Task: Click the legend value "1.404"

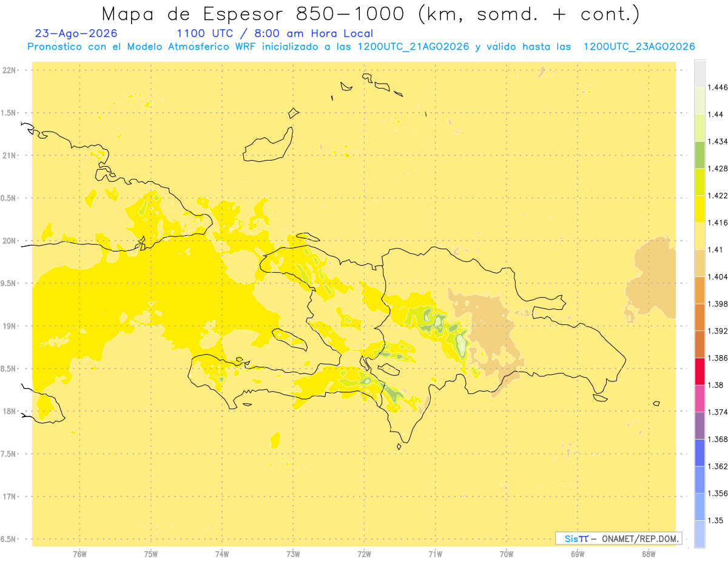Action: click(718, 276)
